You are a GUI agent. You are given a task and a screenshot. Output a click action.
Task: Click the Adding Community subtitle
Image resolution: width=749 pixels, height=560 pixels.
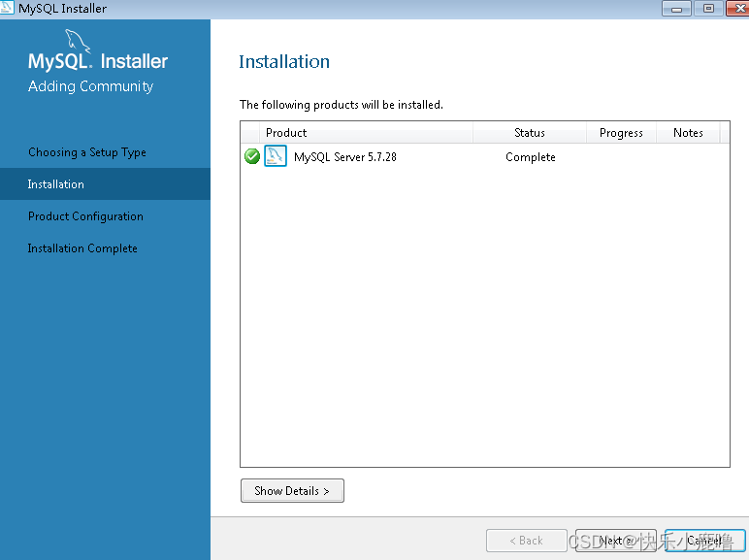click(x=91, y=86)
